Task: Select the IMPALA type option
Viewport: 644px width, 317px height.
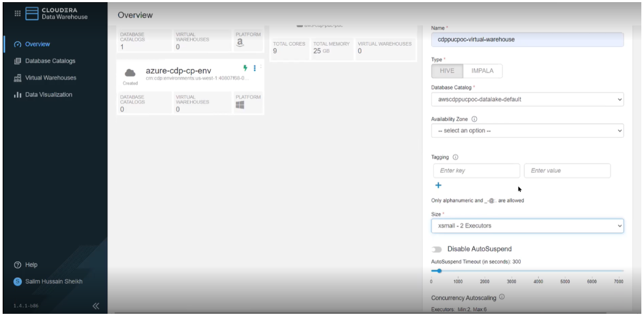Action: point(482,71)
